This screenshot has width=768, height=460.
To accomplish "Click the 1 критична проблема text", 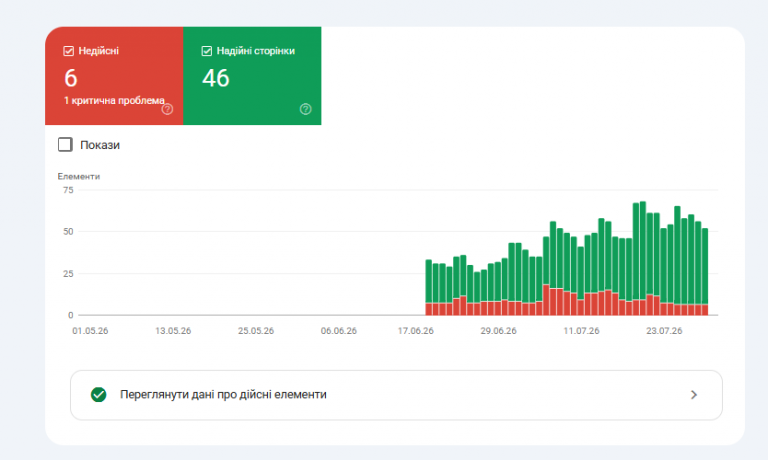I will click(x=114, y=100).
